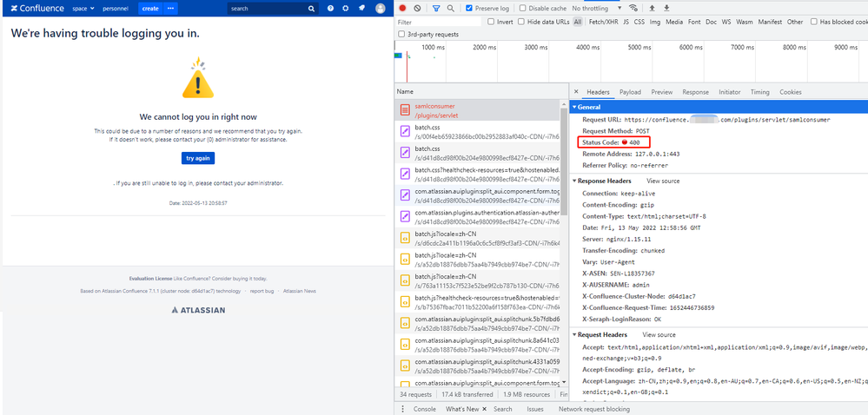Viewport: 868px width, 415px height.
Task: Filter requests by Font type
Action: (x=694, y=22)
